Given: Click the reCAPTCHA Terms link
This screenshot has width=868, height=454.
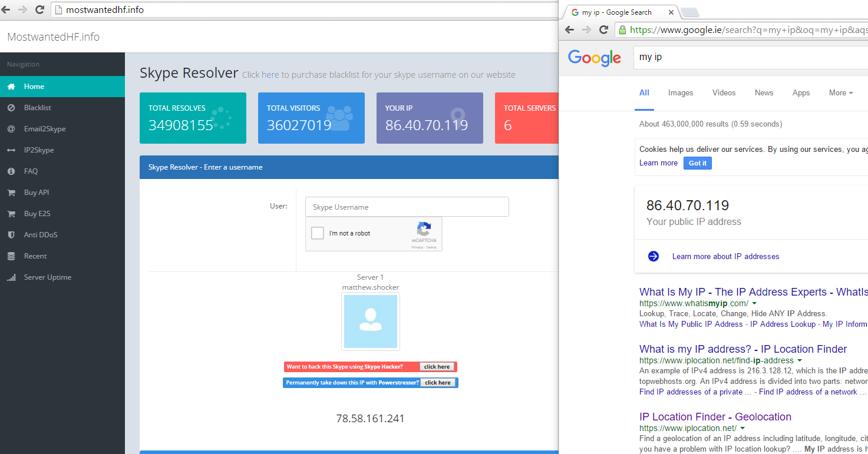Looking at the screenshot, I should point(431,247).
